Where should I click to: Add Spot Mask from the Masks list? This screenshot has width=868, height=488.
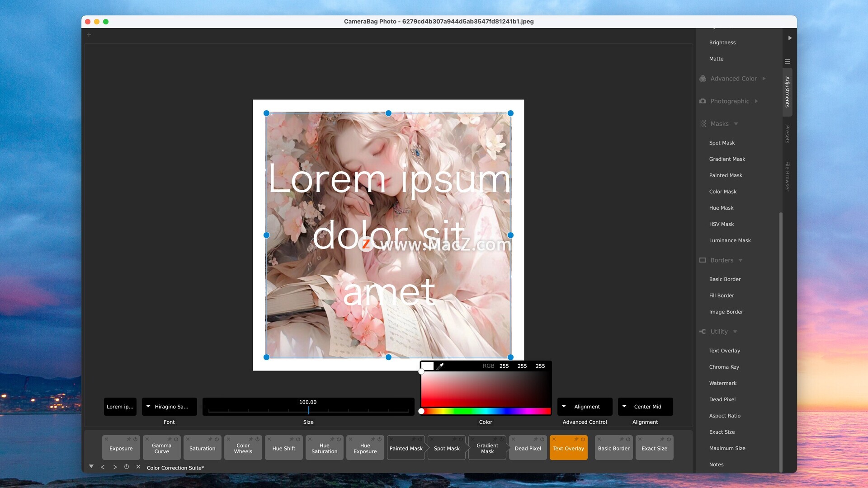(x=722, y=143)
